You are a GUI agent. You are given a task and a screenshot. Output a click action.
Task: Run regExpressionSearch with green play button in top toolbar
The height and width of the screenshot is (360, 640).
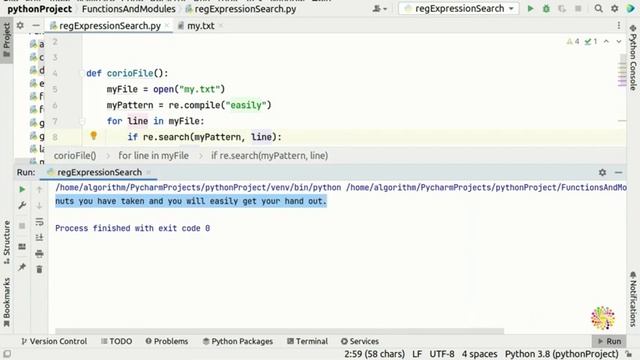tap(530, 8)
